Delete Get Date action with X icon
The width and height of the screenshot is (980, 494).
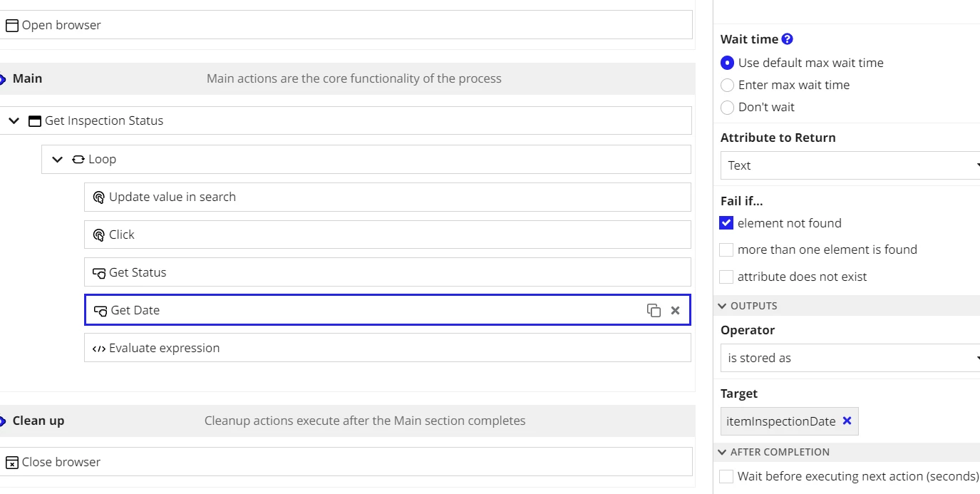pyautogui.click(x=675, y=310)
